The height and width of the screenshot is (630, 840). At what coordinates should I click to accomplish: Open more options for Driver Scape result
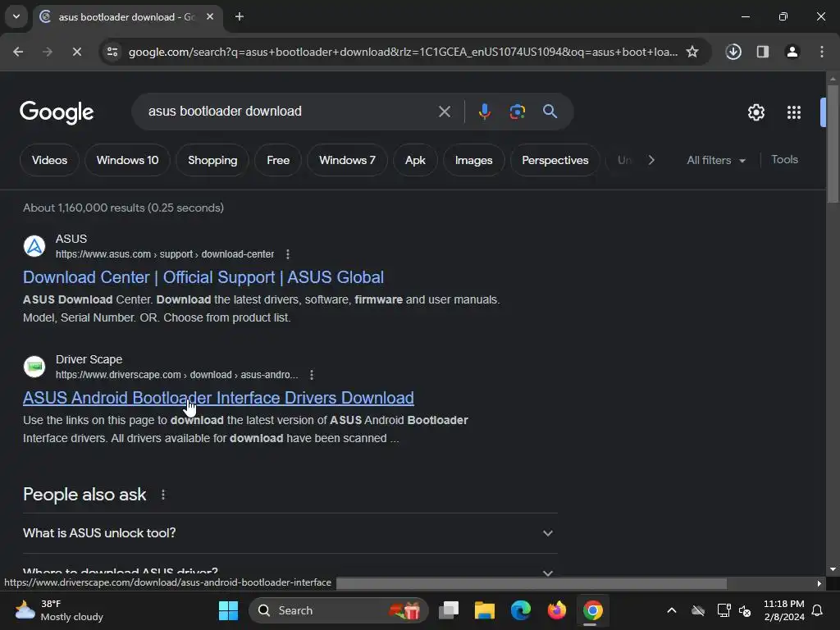(312, 374)
